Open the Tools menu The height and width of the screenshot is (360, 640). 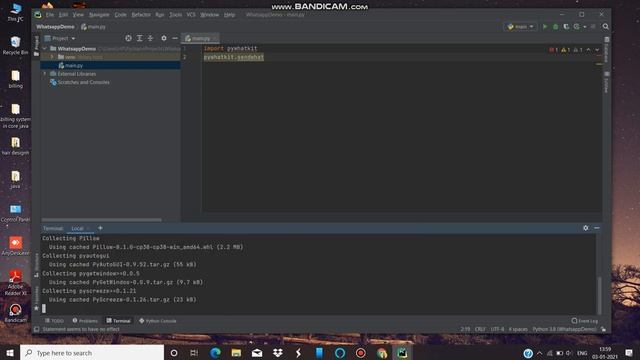click(176, 15)
